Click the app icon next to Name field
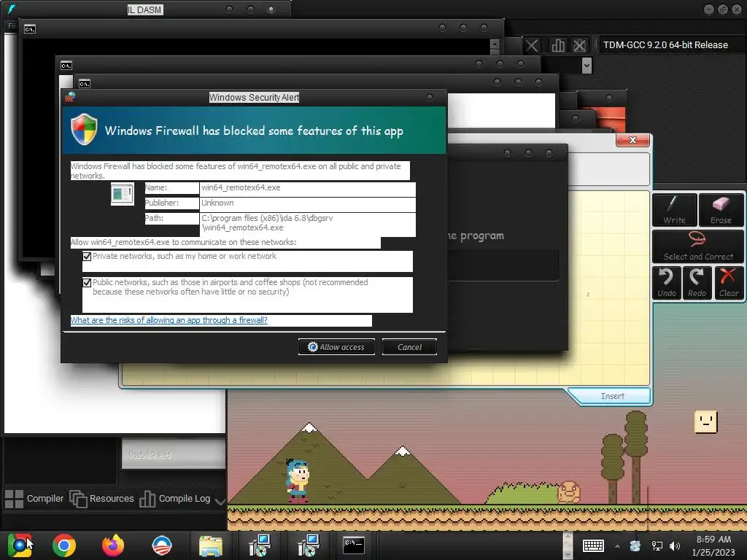Viewport: 747px width, 560px height. click(123, 194)
